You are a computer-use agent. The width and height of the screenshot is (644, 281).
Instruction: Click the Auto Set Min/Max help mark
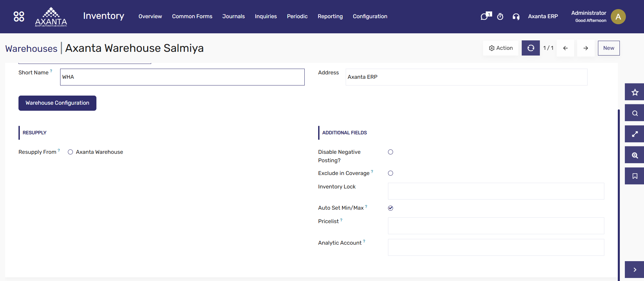pyautogui.click(x=366, y=206)
